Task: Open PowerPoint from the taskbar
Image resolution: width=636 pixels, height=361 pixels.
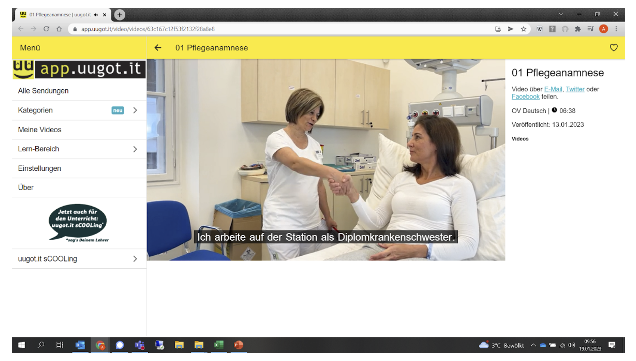Action: click(x=238, y=345)
